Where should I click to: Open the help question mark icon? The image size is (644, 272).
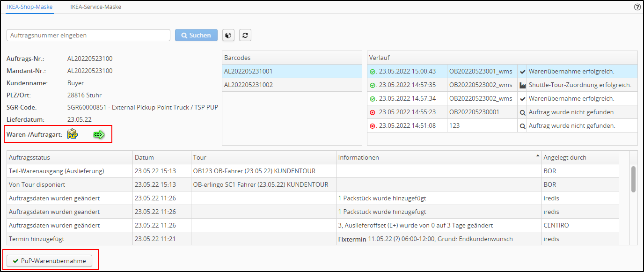point(637,7)
